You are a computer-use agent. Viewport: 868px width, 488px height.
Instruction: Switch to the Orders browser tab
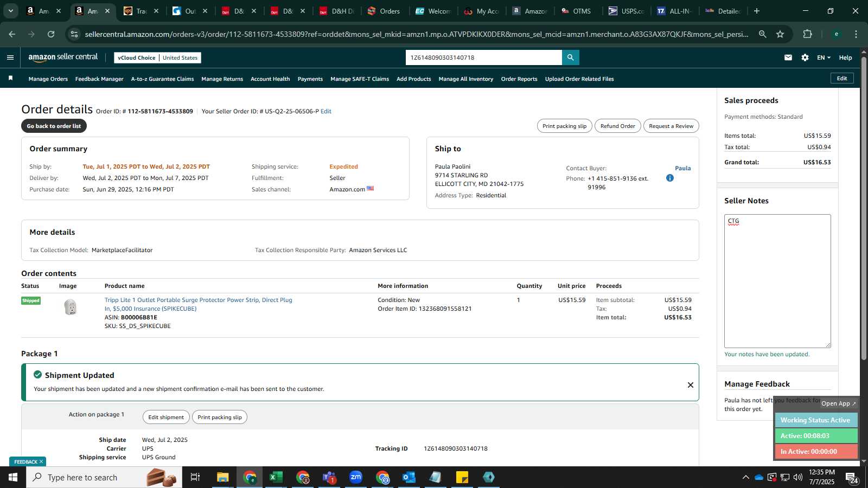384,11
